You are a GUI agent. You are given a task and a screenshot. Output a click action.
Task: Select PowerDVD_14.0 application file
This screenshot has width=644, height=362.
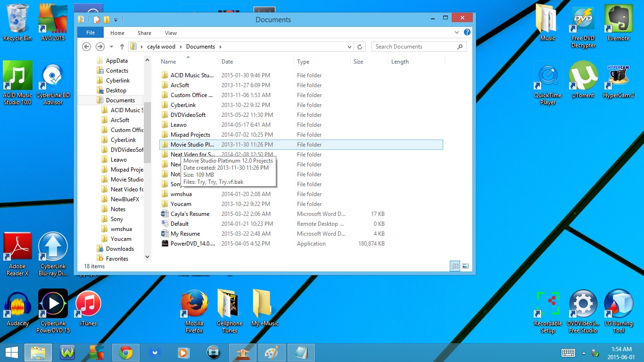(301, 244)
